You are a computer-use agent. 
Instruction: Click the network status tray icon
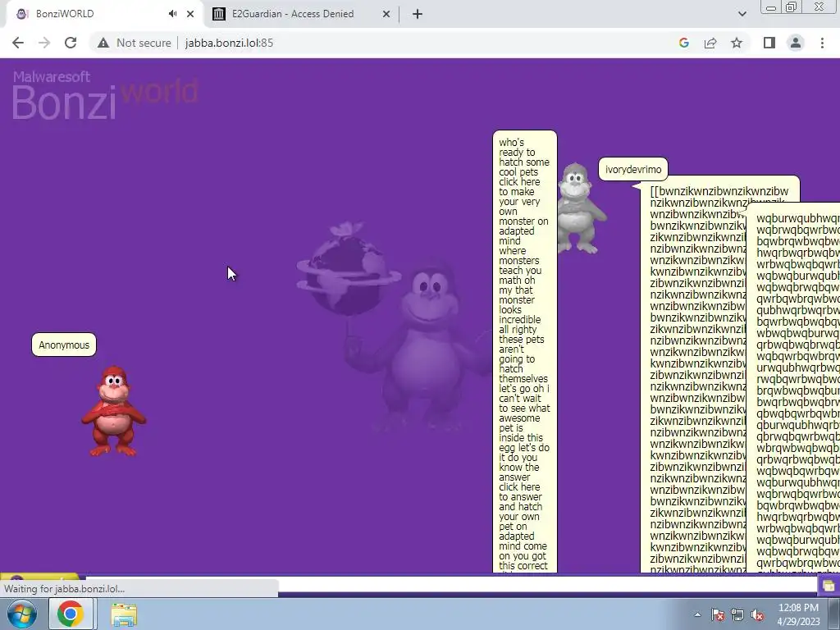pos(737,614)
